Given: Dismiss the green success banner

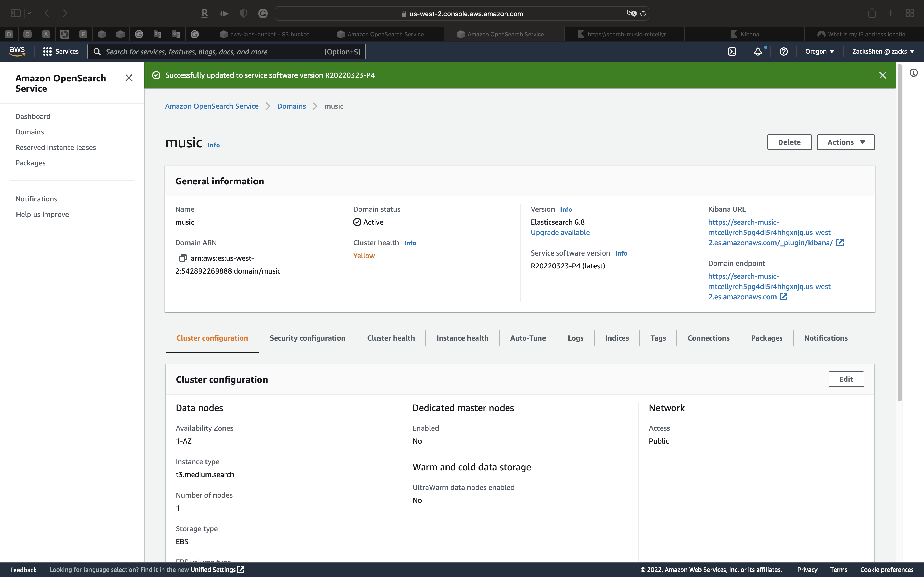Looking at the screenshot, I should (x=882, y=75).
